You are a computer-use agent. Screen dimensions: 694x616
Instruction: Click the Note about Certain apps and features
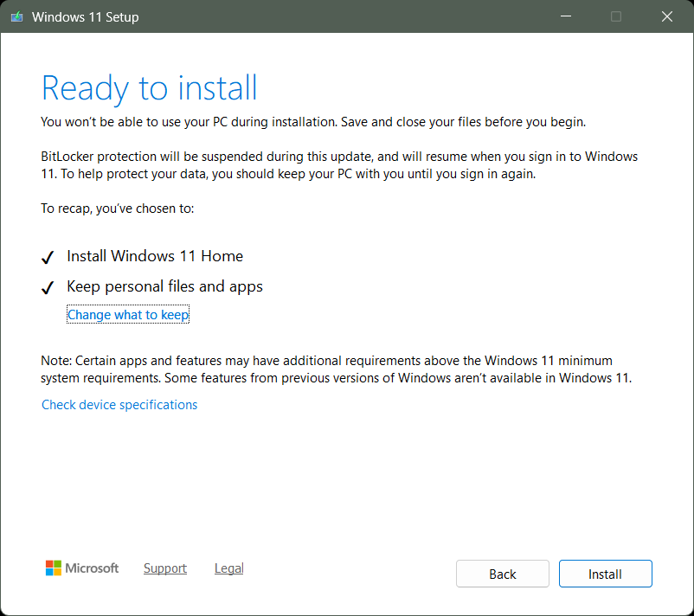(x=337, y=369)
